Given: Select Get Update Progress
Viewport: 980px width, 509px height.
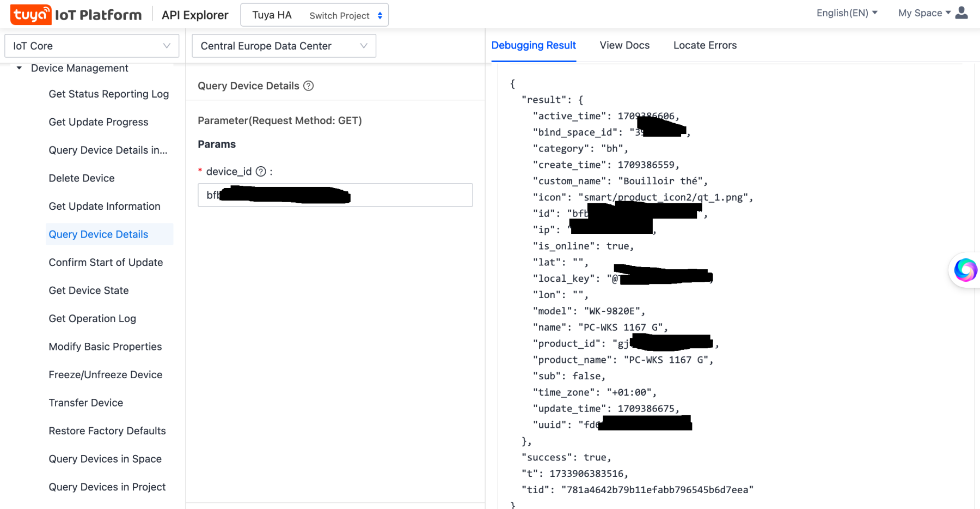Looking at the screenshot, I should 99,122.
